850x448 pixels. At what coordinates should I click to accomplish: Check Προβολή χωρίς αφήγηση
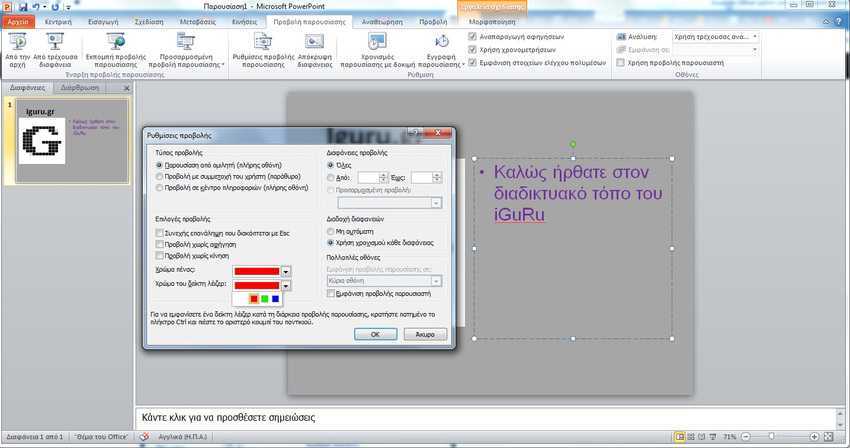point(159,245)
